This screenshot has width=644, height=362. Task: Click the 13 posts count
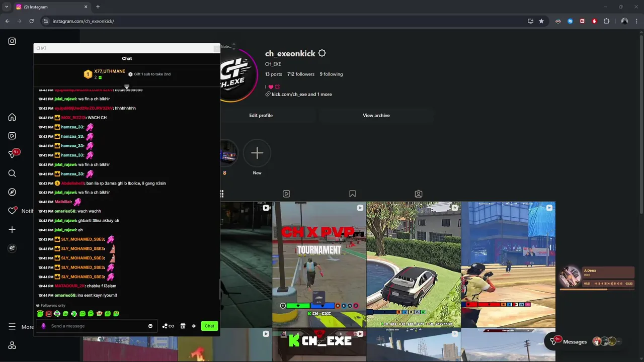click(274, 74)
